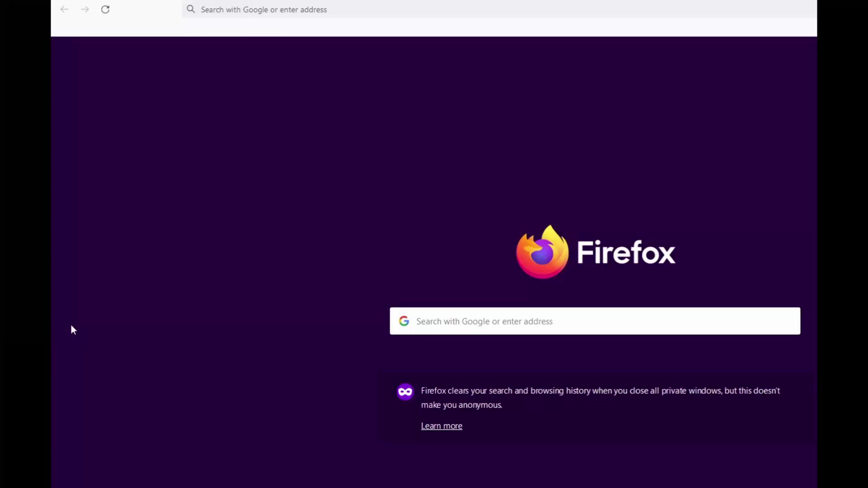Focus the center Search with Google field
The height and width of the screenshot is (488, 868).
[595, 321]
